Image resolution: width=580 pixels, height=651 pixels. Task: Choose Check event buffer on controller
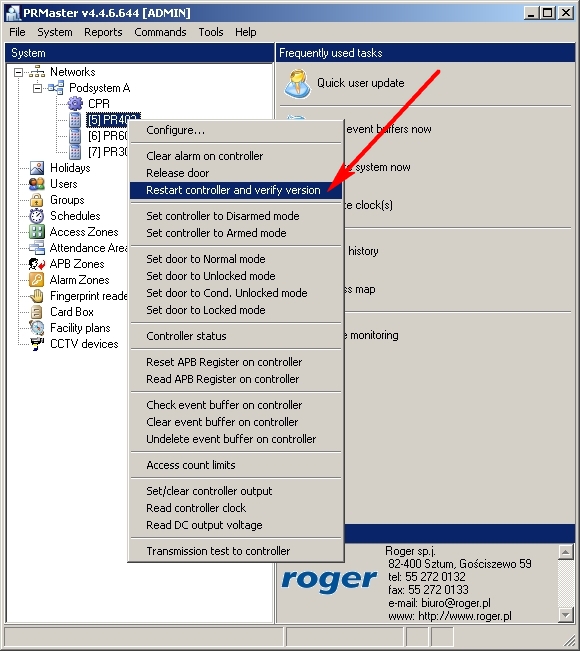pos(236,405)
